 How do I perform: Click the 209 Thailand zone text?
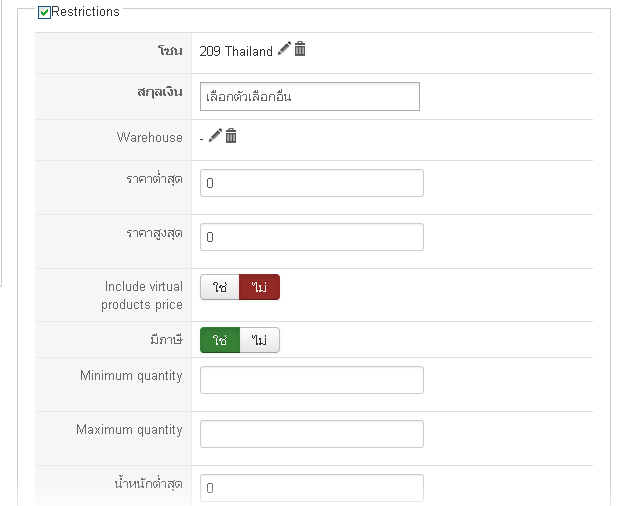tap(236, 51)
